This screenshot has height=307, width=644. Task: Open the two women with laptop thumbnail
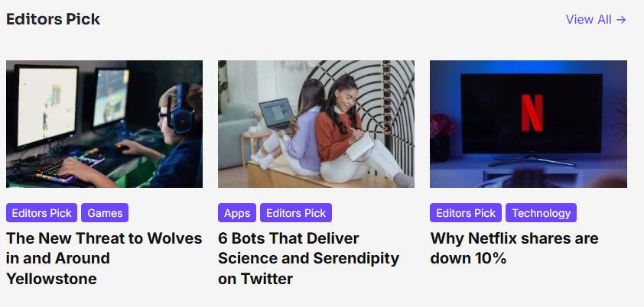tap(316, 124)
